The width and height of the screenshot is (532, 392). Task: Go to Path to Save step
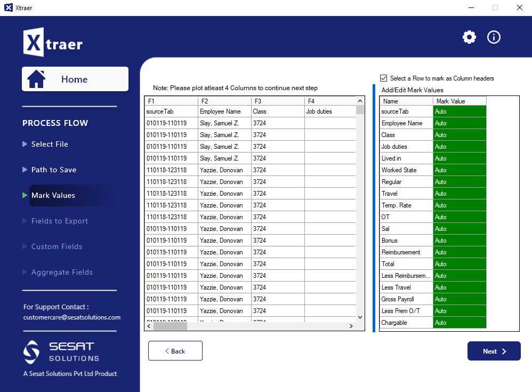click(53, 170)
